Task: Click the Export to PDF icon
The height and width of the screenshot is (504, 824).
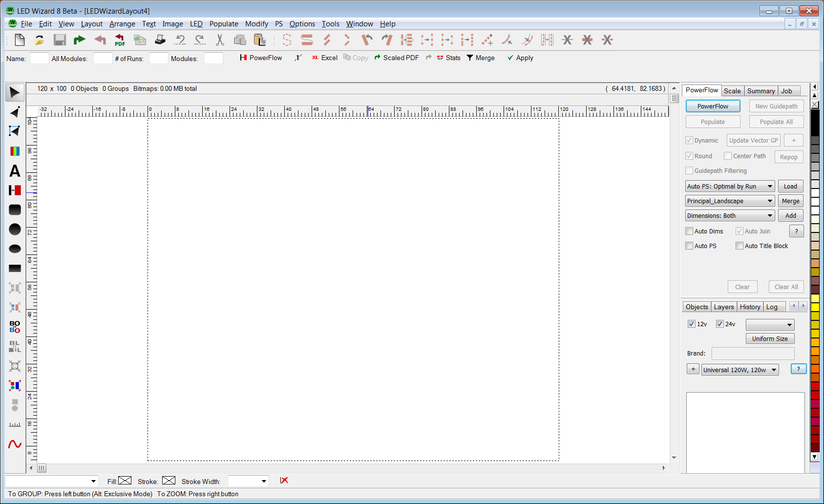Action: (x=120, y=40)
